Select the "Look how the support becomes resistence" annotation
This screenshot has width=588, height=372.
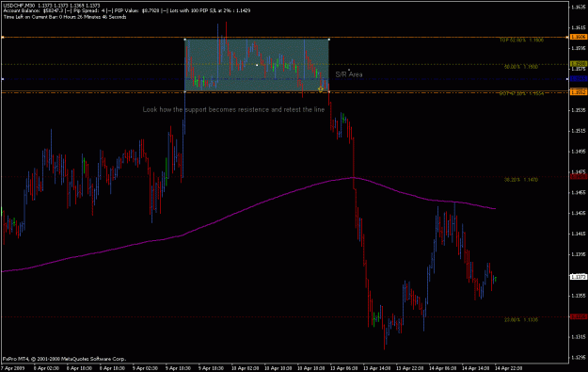233,109
